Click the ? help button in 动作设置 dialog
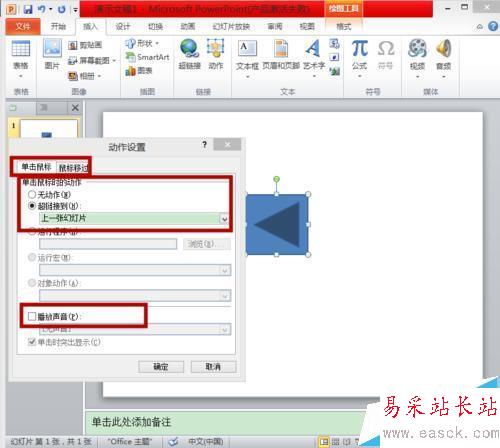The width and height of the screenshot is (500, 448). pyautogui.click(x=204, y=144)
